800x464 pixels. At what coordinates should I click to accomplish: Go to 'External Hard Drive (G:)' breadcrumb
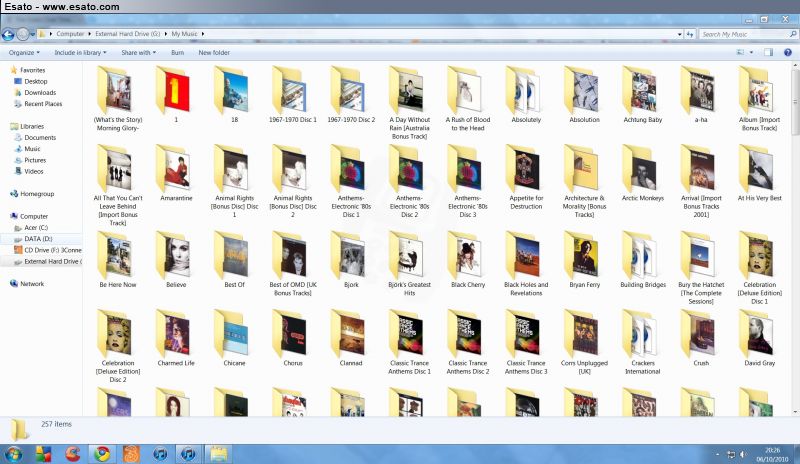coord(128,34)
